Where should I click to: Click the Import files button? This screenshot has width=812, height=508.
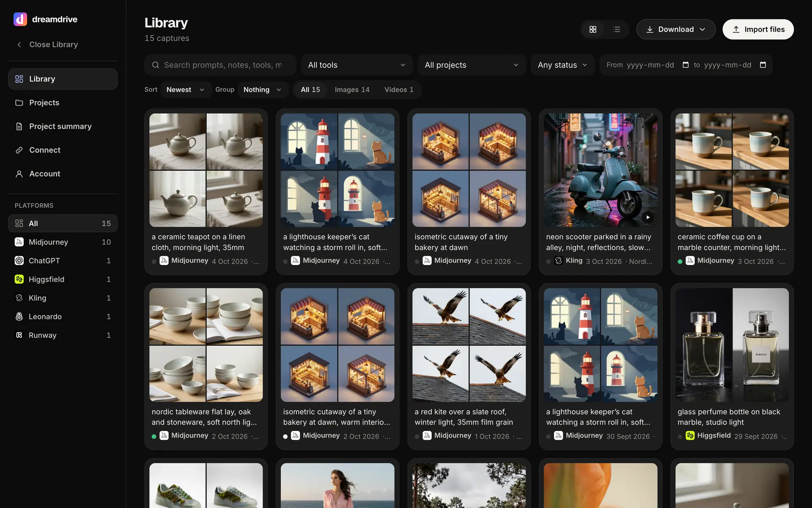758,29
